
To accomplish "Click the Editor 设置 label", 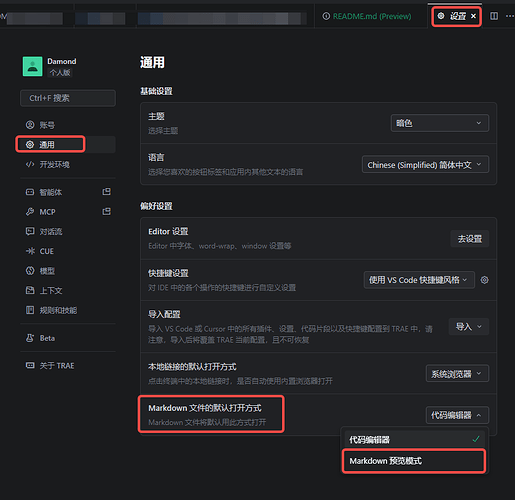I will (x=168, y=231).
